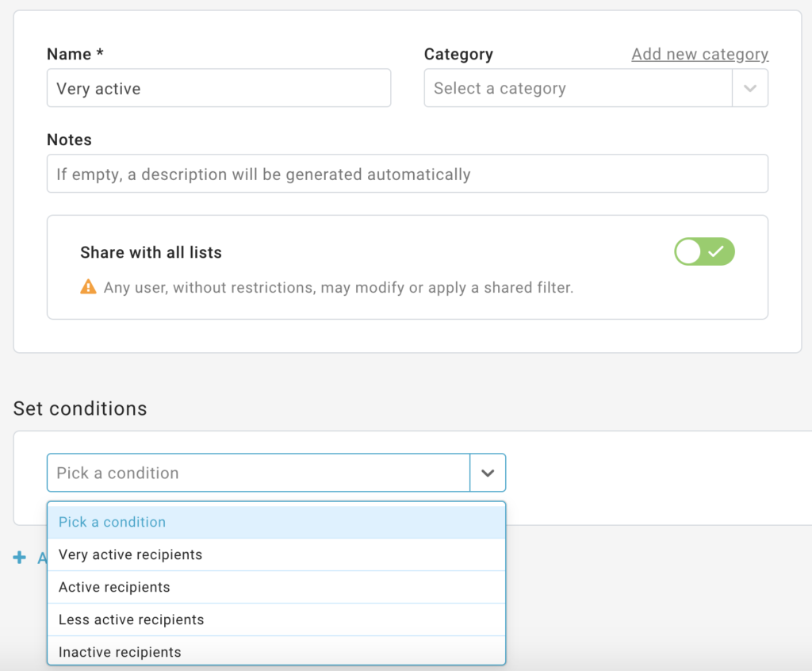Open the Select a category combo box
This screenshot has height=671, width=812.
click(578, 88)
